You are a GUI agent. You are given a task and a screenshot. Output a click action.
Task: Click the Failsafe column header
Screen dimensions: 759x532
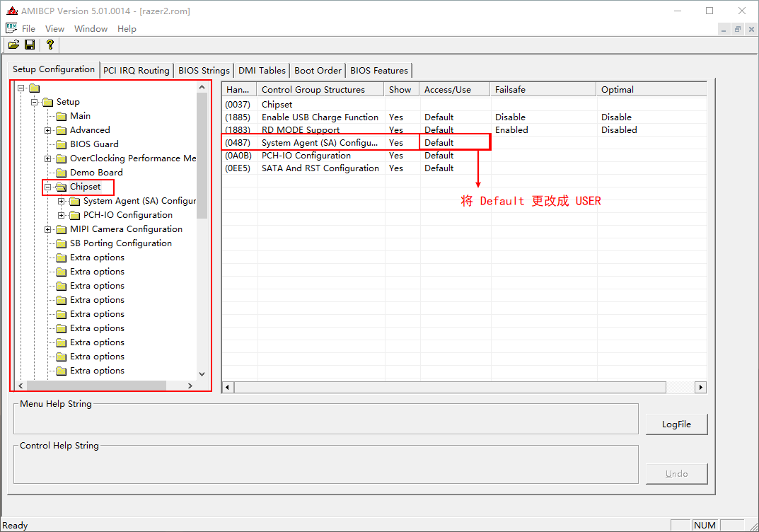543,90
